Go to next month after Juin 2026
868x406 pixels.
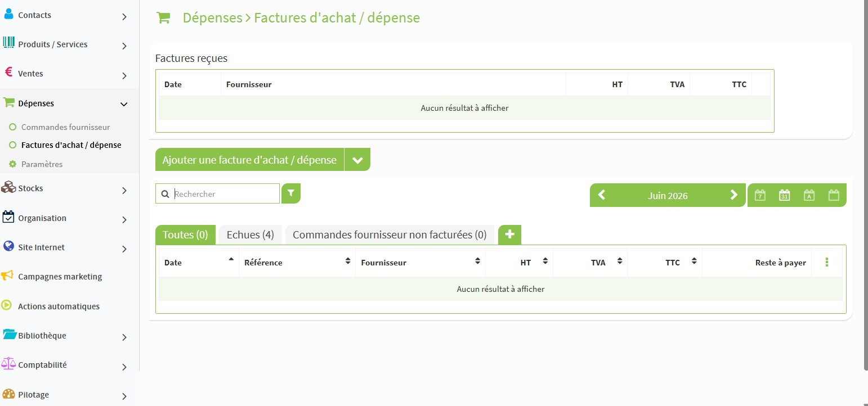point(733,195)
